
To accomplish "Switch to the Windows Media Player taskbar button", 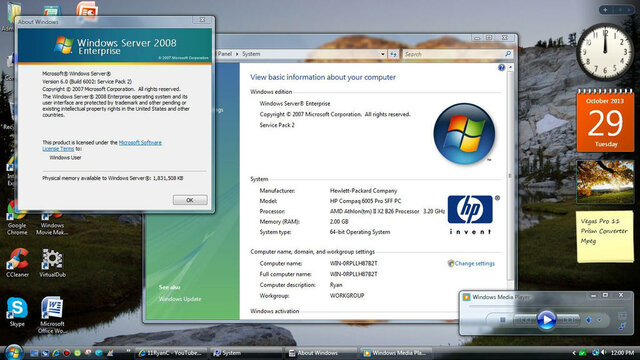I will [395, 353].
